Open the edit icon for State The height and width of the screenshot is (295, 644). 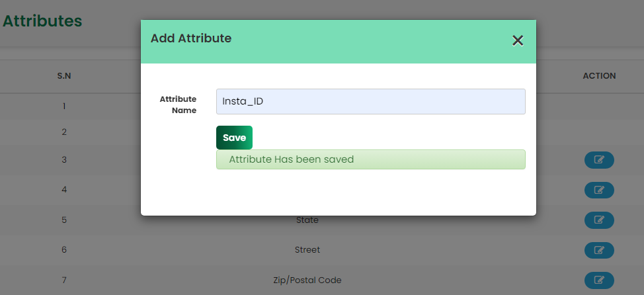599,220
